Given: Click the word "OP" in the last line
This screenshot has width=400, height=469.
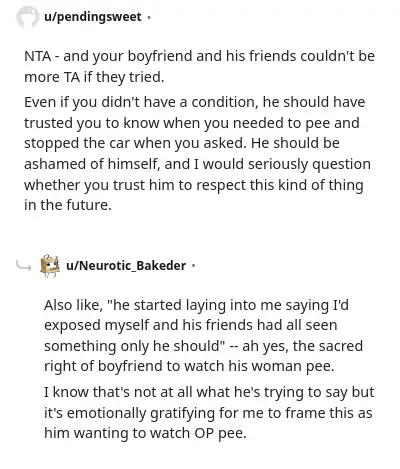Looking at the screenshot, I should (x=204, y=433).
